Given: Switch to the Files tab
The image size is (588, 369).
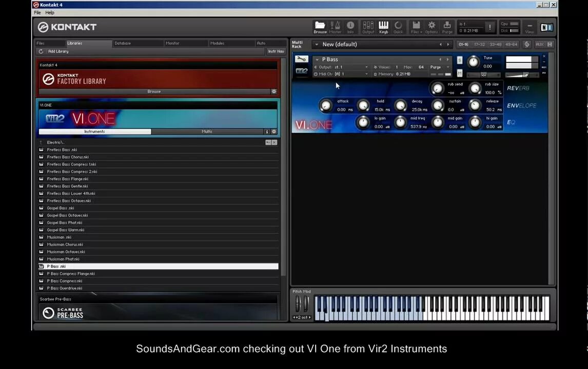Looking at the screenshot, I should 50,43.
